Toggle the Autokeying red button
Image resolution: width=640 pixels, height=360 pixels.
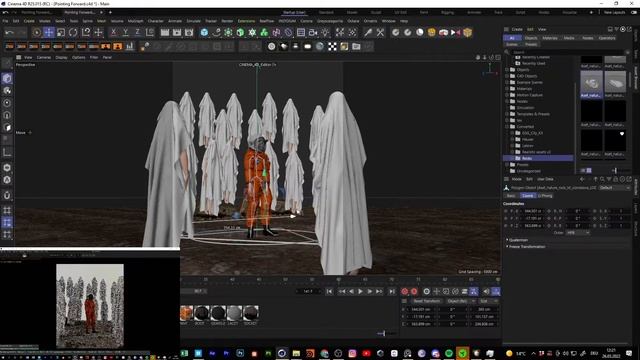(414, 291)
